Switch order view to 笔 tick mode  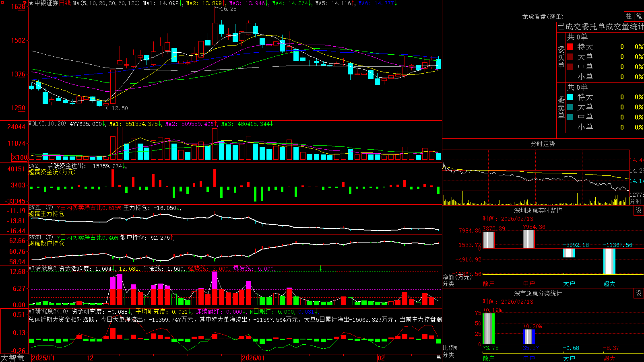pos(639,16)
